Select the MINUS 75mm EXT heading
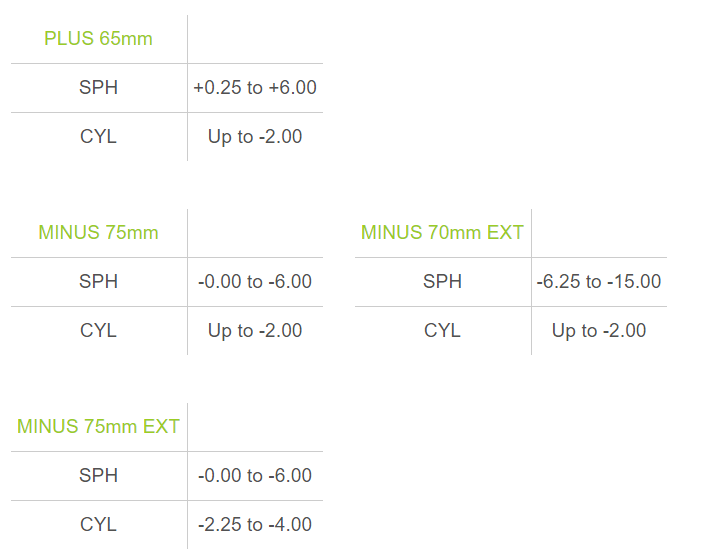703x559 pixels. pyautogui.click(x=98, y=426)
